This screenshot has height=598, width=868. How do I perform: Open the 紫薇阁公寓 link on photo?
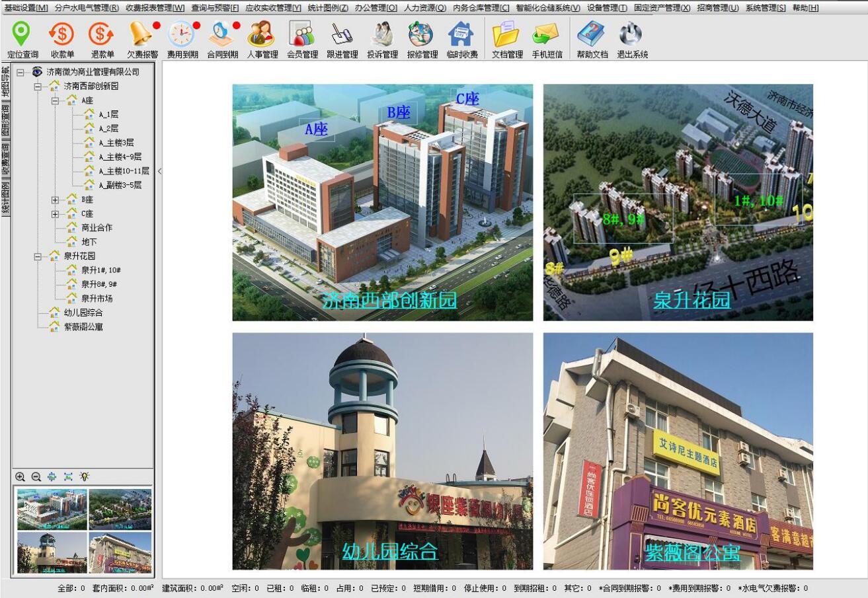coord(692,552)
